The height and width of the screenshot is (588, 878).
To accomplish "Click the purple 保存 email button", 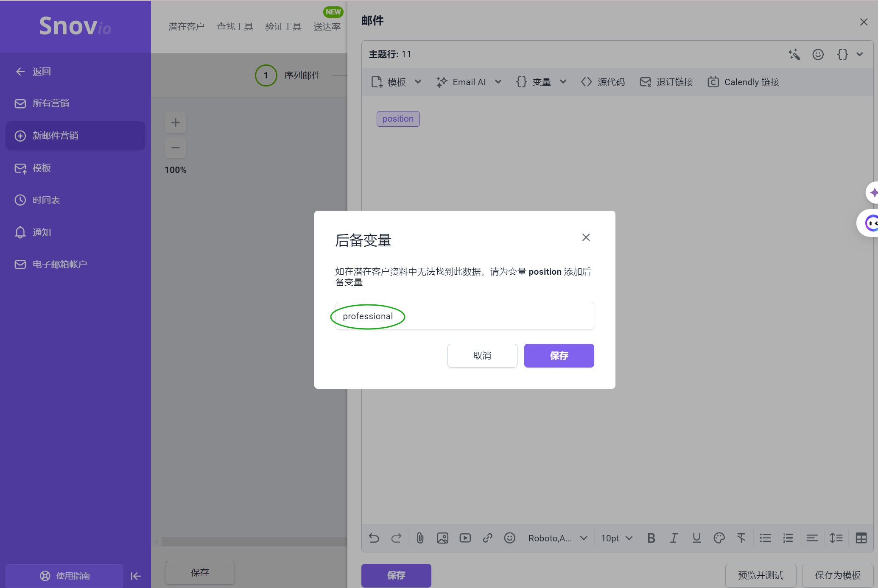I will (x=396, y=576).
